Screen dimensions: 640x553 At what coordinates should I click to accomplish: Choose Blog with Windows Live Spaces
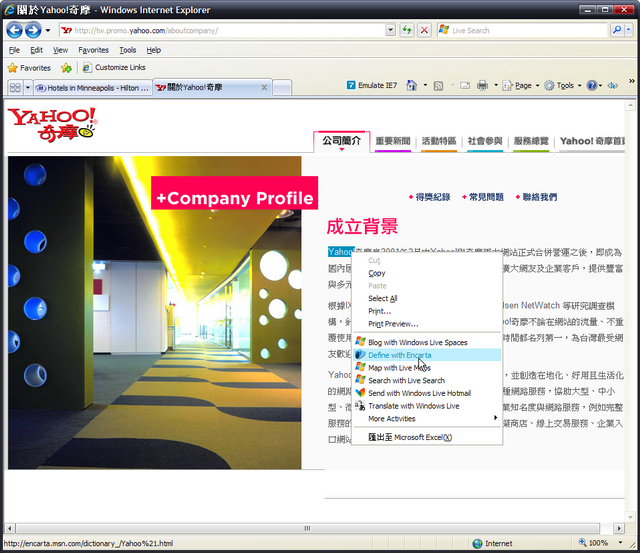pyautogui.click(x=427, y=342)
